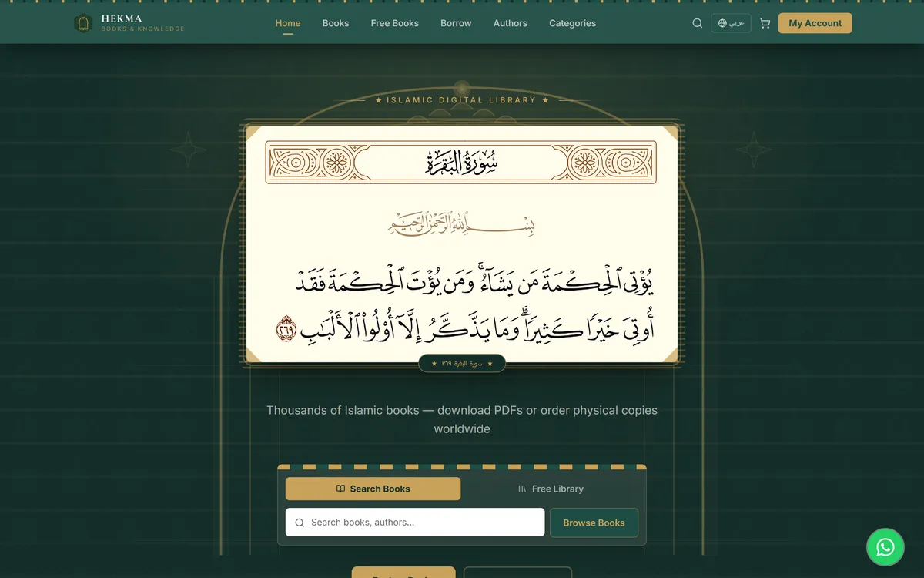Click the Hekma logo icon
Viewport: 924px width, 578px height.
[83, 24]
